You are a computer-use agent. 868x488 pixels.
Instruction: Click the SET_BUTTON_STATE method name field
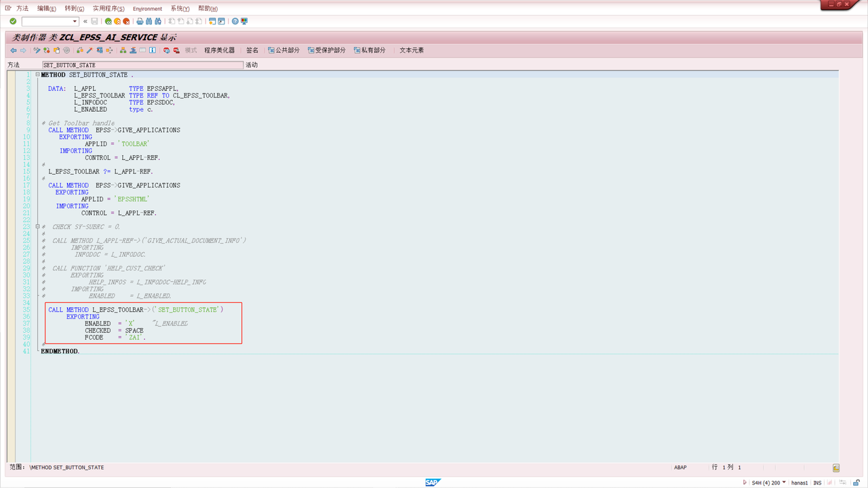[142, 65]
